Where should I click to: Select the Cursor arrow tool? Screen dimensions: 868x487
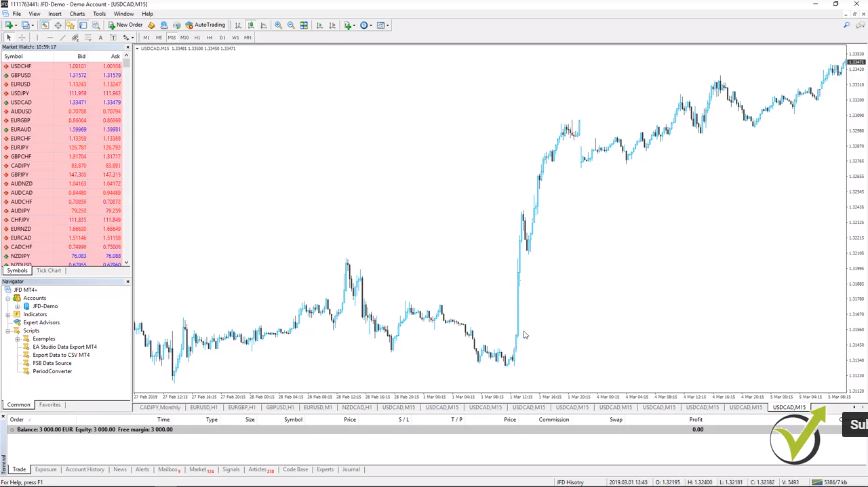[x=9, y=38]
